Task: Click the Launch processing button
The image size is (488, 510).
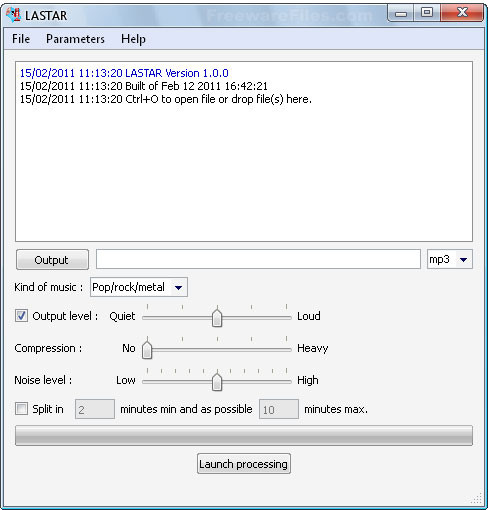Action: [x=244, y=464]
